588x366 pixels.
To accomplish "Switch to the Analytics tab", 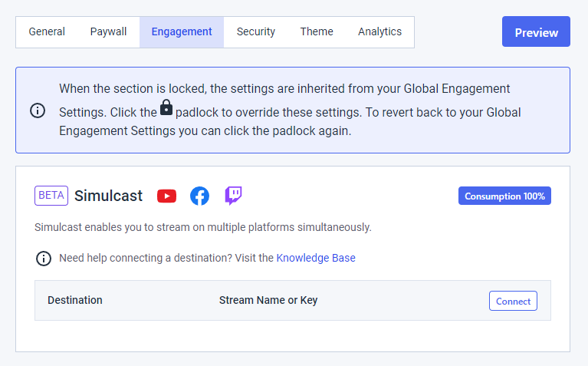I will click(x=379, y=32).
